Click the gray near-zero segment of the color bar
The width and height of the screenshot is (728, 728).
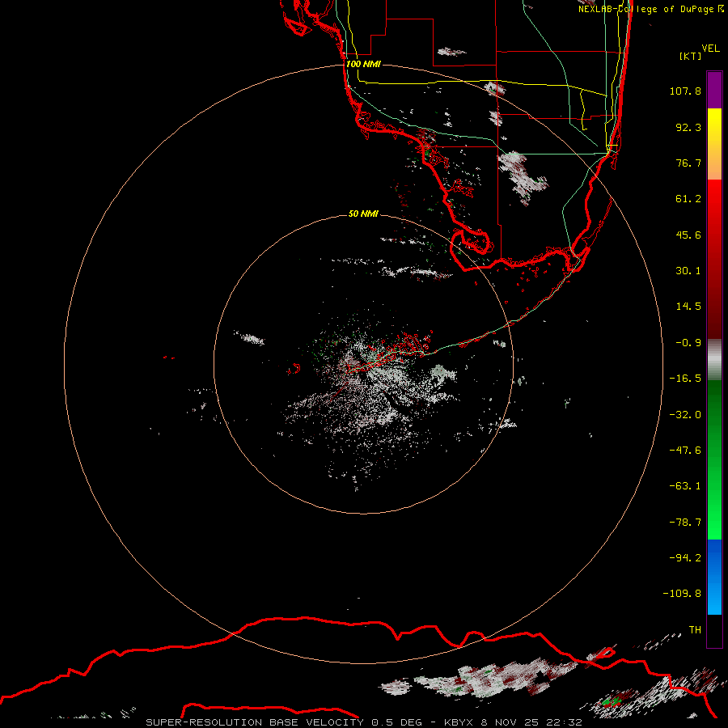click(x=714, y=360)
